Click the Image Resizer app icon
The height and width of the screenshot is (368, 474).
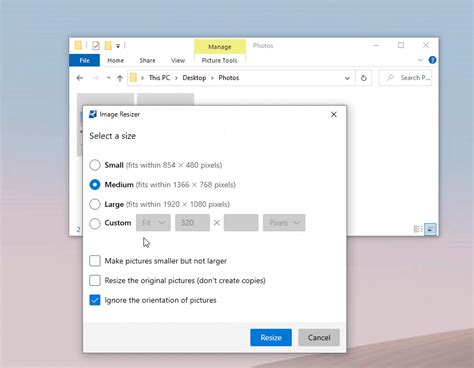click(93, 114)
